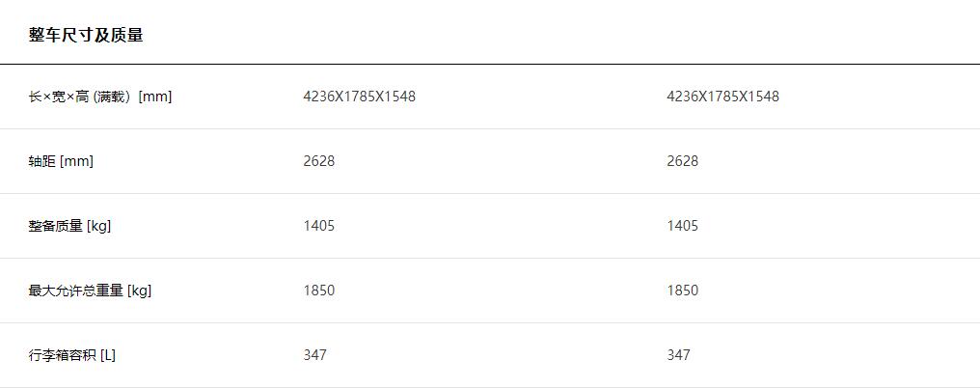Click the [kg] unit beside 最大允许总重量
Image resolution: width=980 pixels, height=388 pixels.
point(139,291)
